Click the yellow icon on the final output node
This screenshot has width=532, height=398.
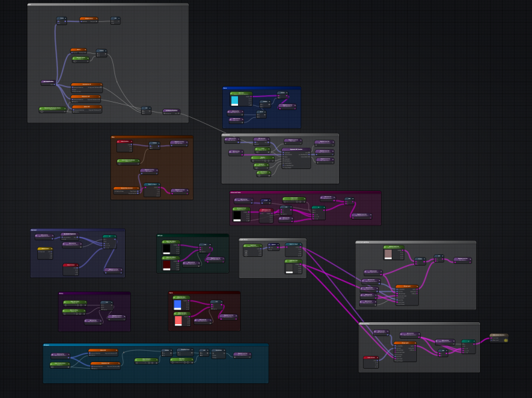pos(506,339)
